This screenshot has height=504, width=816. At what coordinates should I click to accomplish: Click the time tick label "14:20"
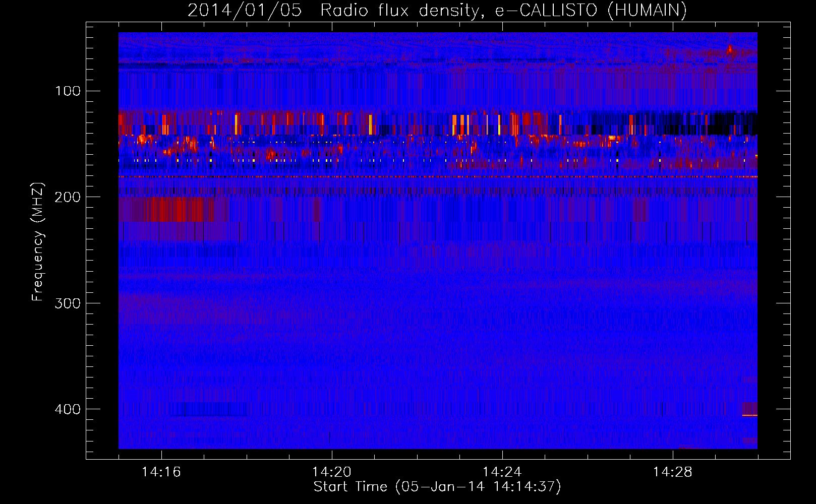(x=332, y=472)
